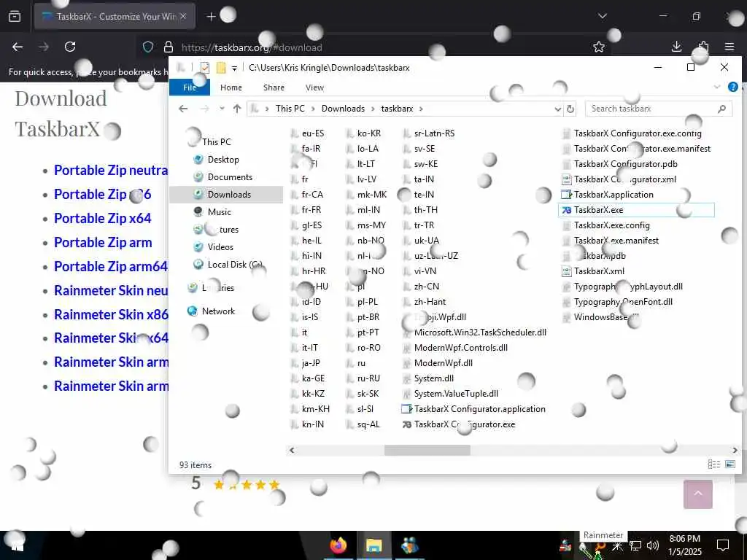Click the horizontal scrollbar thumb in Explorer
Viewport: 747px width, 560px height.
[x=427, y=450]
